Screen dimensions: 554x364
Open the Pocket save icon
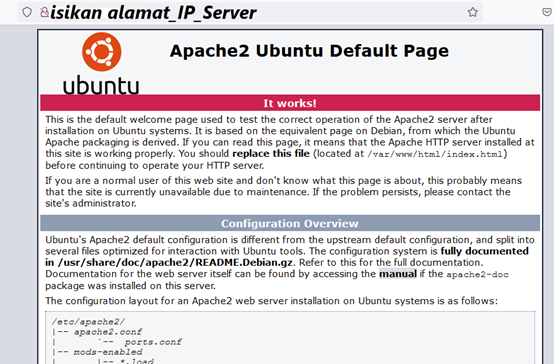point(547,12)
